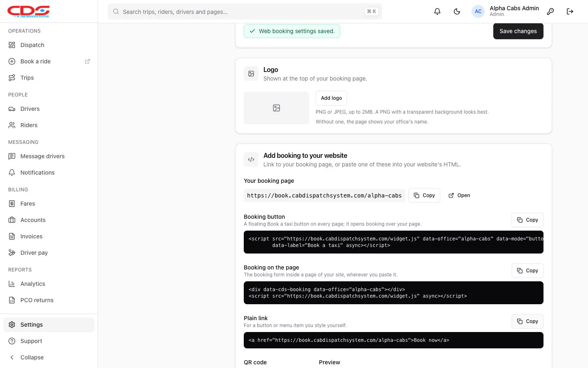588x368 pixels.
Task: Click the logo placeholder thumbnail
Action: [x=276, y=108]
